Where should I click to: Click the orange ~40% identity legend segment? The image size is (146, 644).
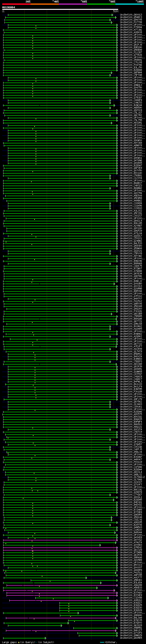click(x=45, y=4)
